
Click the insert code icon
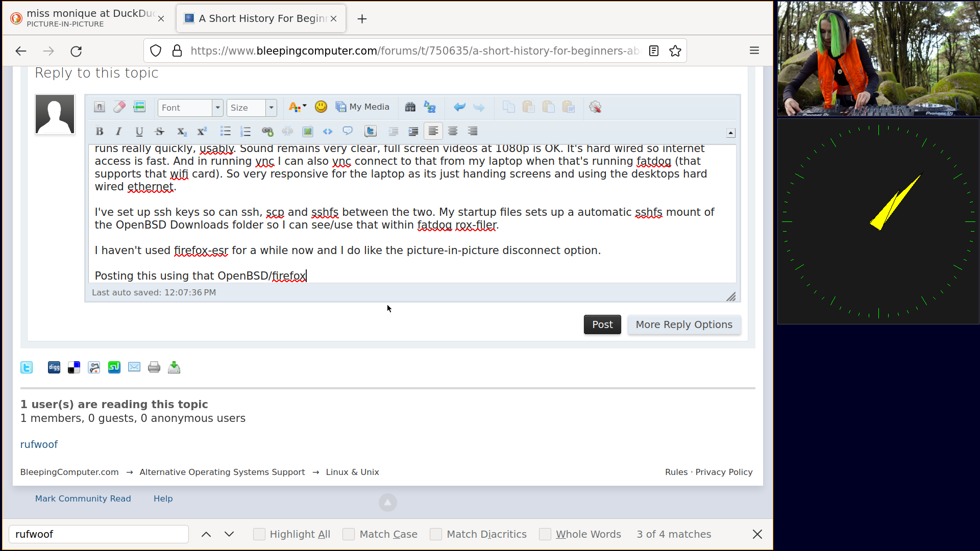point(328,131)
